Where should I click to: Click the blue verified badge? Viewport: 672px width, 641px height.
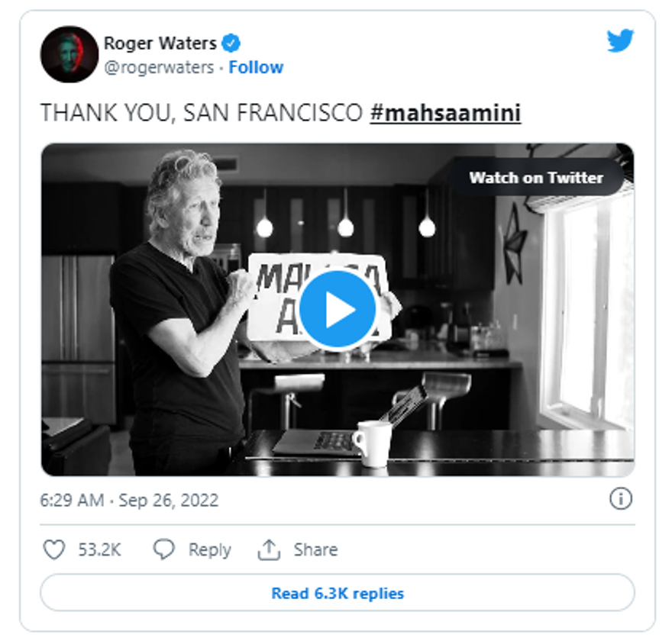tap(231, 43)
